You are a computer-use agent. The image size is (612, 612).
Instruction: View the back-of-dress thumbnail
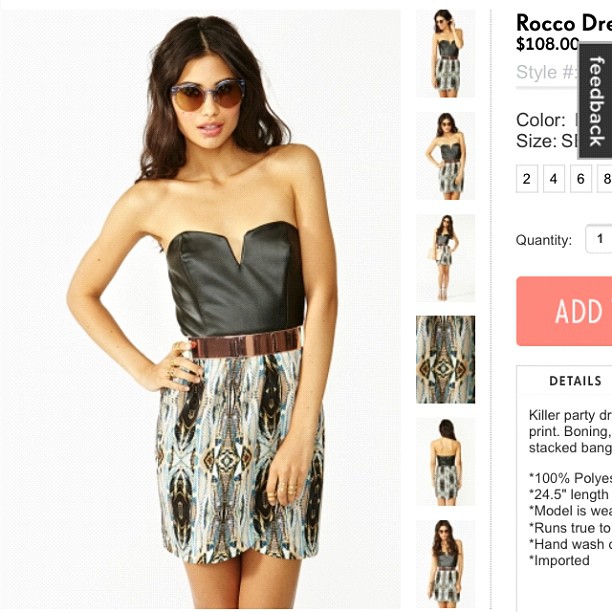(445, 462)
